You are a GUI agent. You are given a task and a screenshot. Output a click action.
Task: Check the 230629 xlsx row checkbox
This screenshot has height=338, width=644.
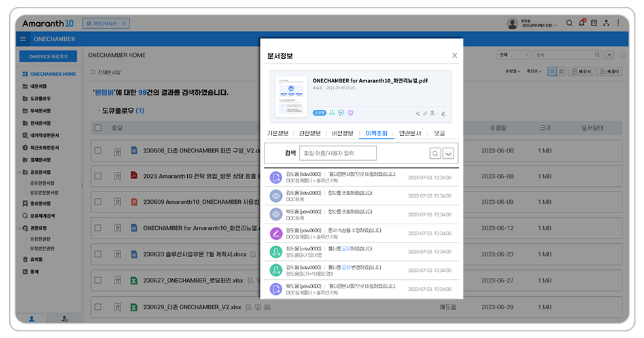98,307
